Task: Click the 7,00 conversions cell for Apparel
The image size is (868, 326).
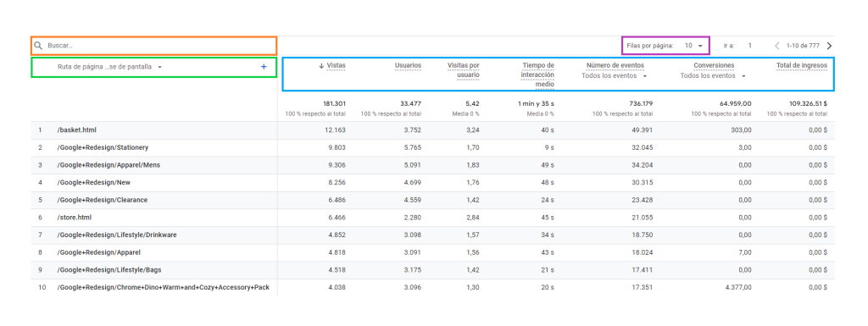Action: (744, 252)
